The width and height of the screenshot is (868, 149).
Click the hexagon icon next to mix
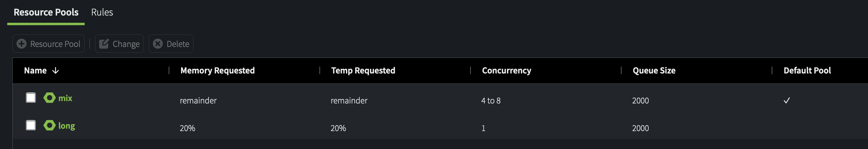pyautogui.click(x=50, y=98)
